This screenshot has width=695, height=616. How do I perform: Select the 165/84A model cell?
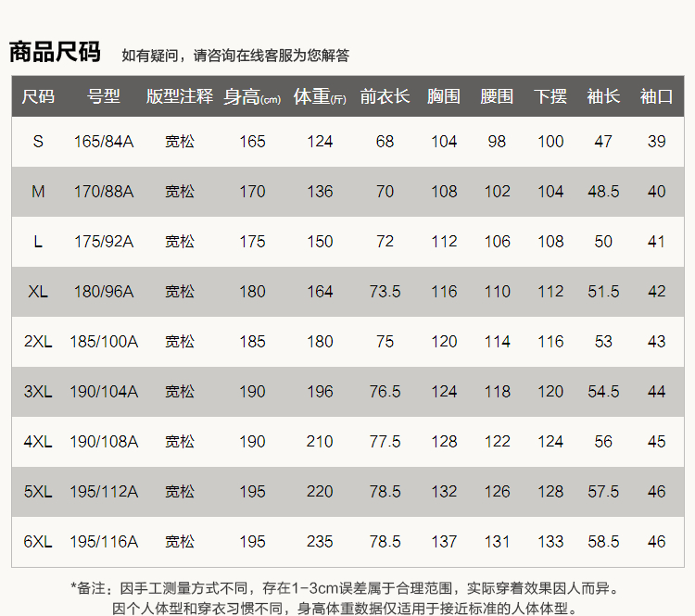(x=104, y=142)
